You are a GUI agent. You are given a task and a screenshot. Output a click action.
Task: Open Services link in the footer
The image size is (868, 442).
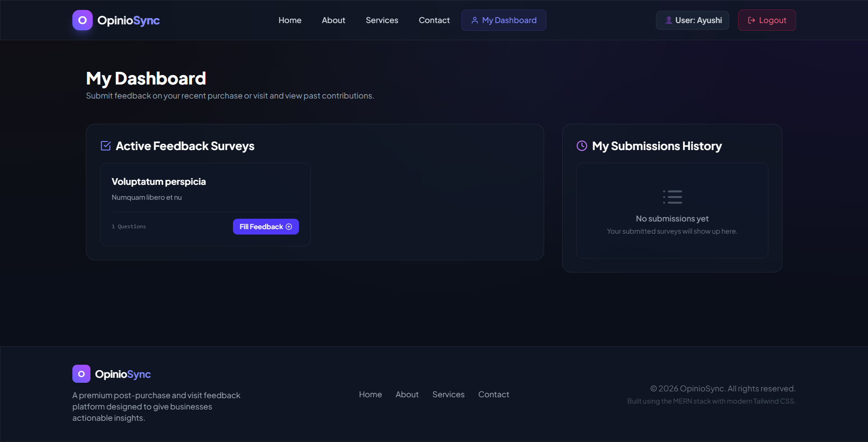448,395
